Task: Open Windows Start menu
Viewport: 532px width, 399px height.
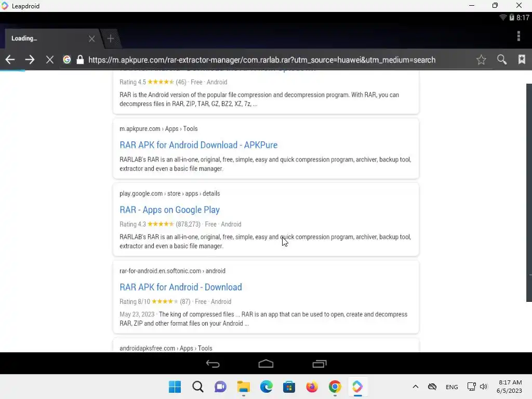Action: [175, 387]
